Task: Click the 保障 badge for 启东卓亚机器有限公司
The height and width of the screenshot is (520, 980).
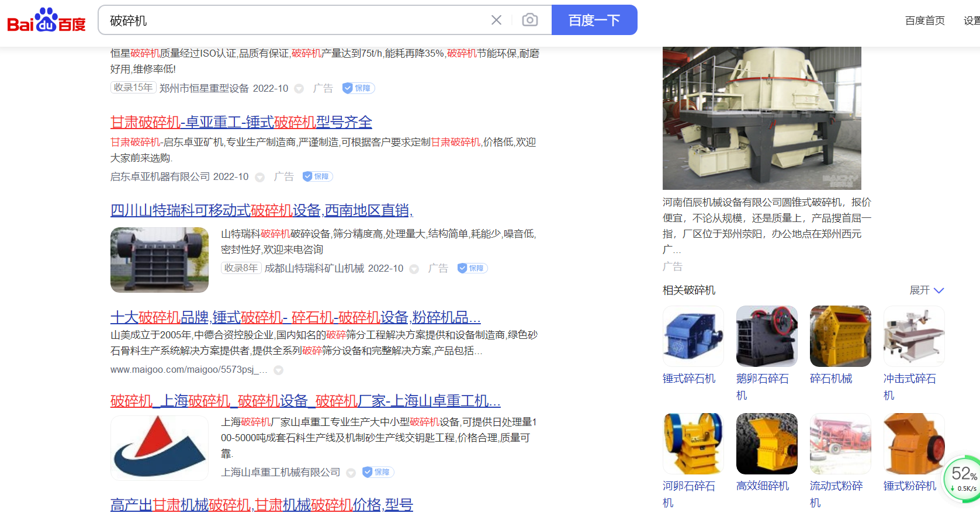Action: tap(317, 176)
